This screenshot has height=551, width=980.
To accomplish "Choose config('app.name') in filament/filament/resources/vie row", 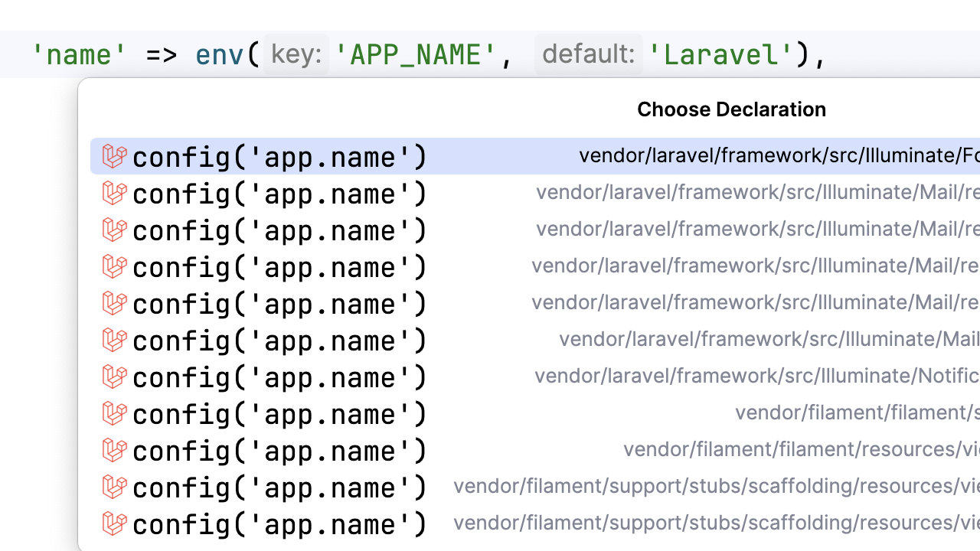I will (x=279, y=451).
